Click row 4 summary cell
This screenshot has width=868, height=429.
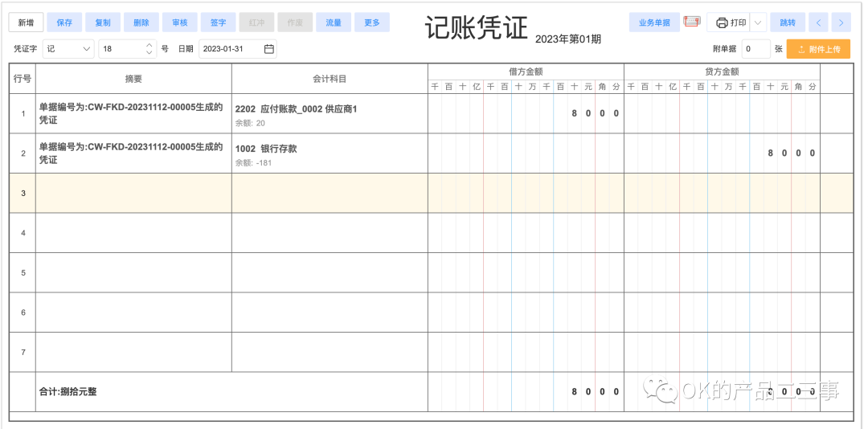[x=133, y=233]
